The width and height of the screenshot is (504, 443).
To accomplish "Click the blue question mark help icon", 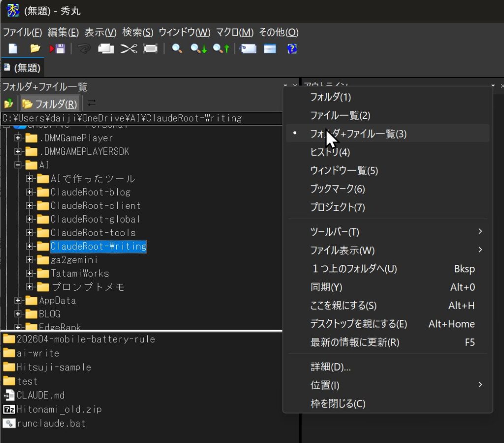I will 292,49.
